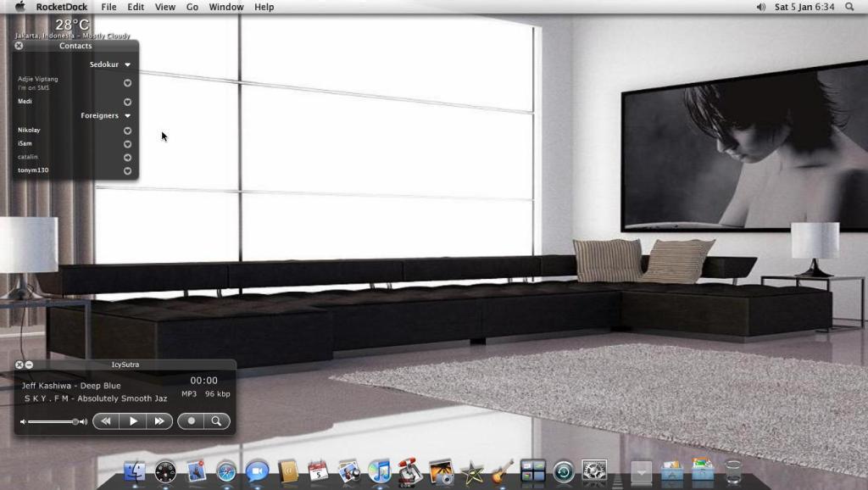Viewport: 868px width, 490px height.
Task: Open iChat speech bubble icon
Action: [x=257, y=472]
